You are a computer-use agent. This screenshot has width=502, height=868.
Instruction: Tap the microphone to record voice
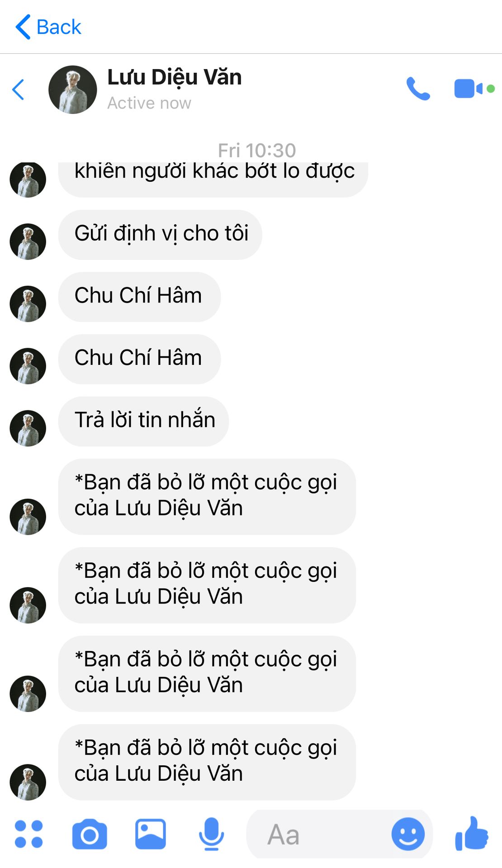point(211,834)
